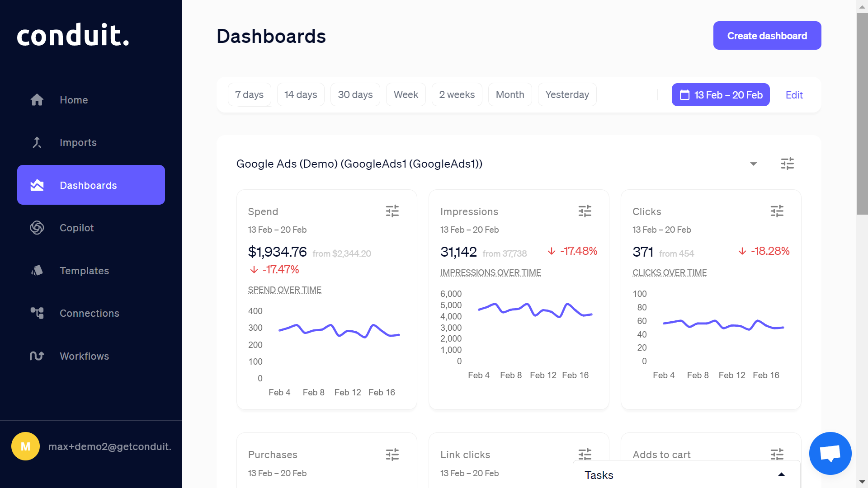This screenshot has width=868, height=488.
Task: Click the Spend card settings icon
Action: [x=392, y=211]
